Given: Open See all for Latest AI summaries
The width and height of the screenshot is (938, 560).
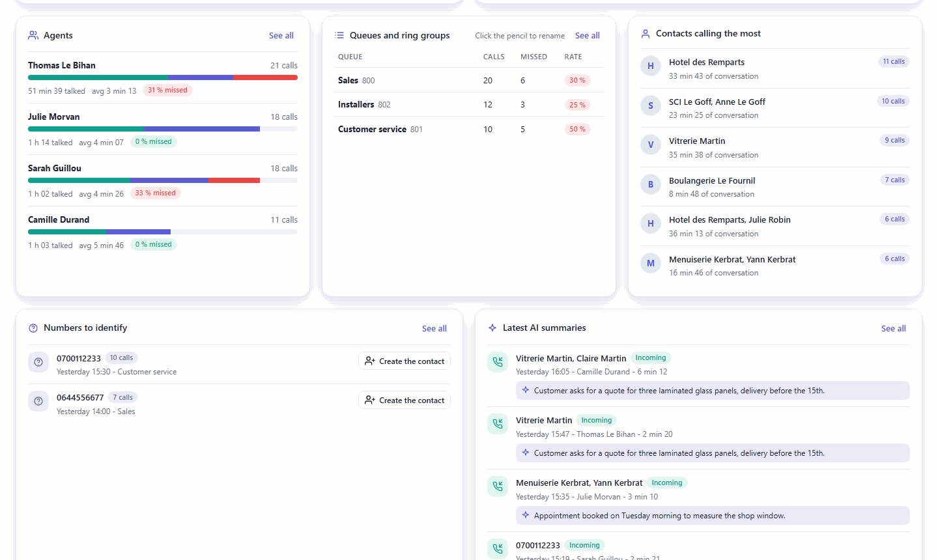Looking at the screenshot, I should [894, 329].
